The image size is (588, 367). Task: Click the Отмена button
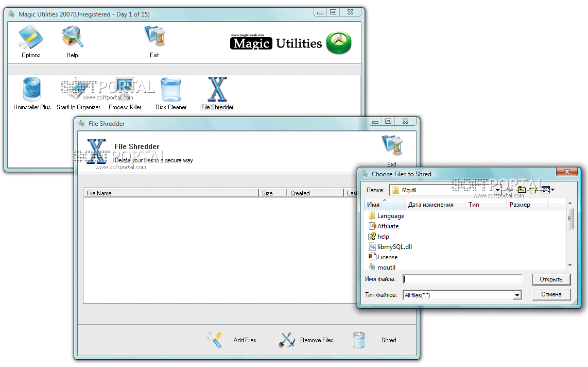551,294
